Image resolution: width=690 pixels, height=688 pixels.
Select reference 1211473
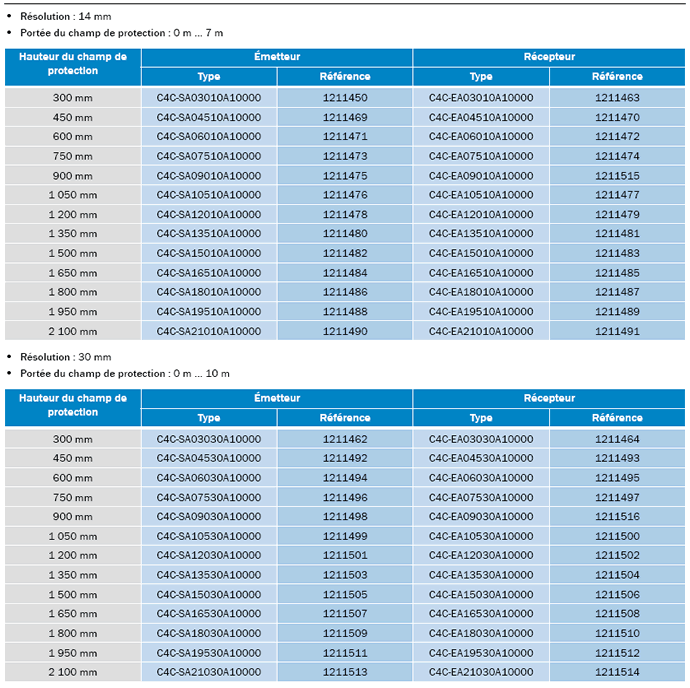[345, 156]
